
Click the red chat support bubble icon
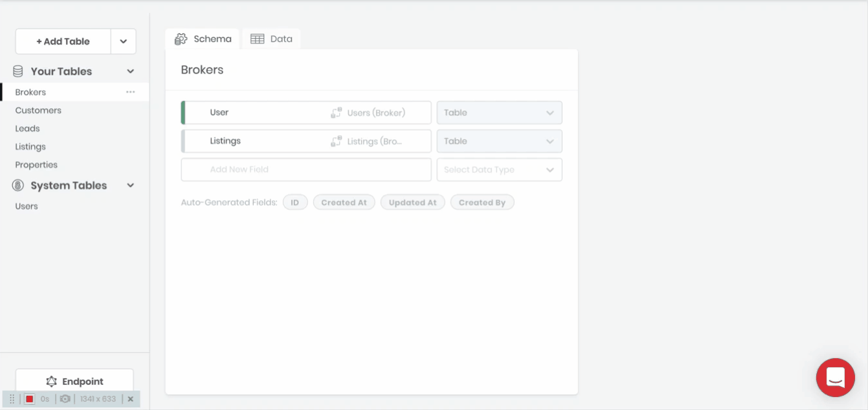pos(835,377)
